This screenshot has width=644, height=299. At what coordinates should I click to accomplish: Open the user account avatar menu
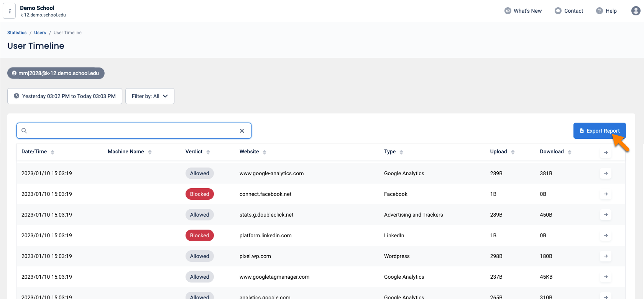coord(636,11)
